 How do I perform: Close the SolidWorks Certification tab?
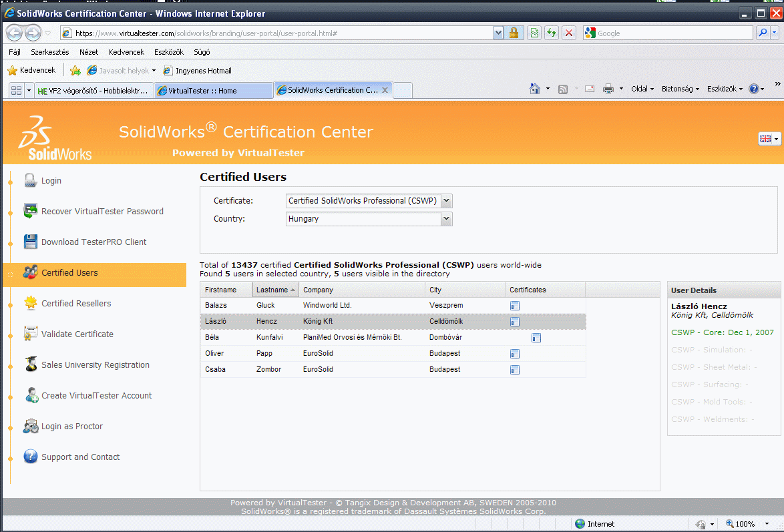(x=385, y=90)
